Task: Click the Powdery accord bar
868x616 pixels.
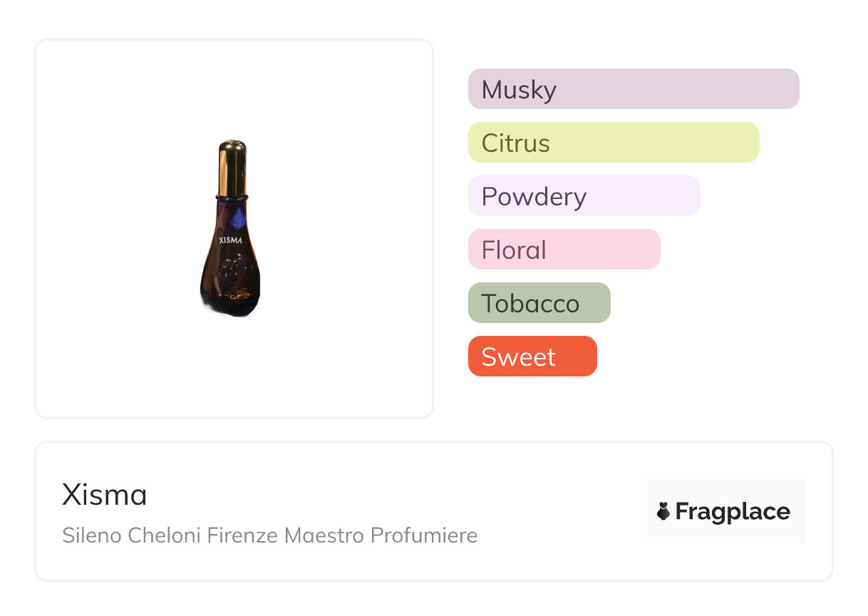Action: tap(584, 196)
